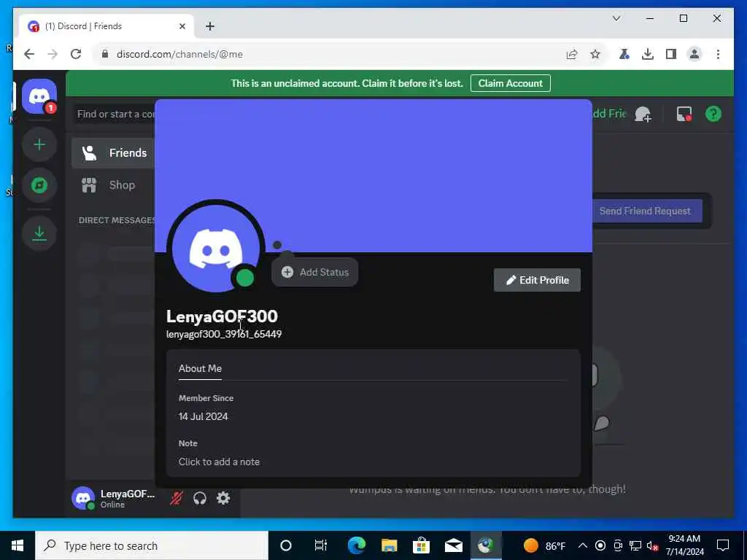The image size is (747, 560).
Task: Open File Explorer from taskbar
Action: pos(389,545)
